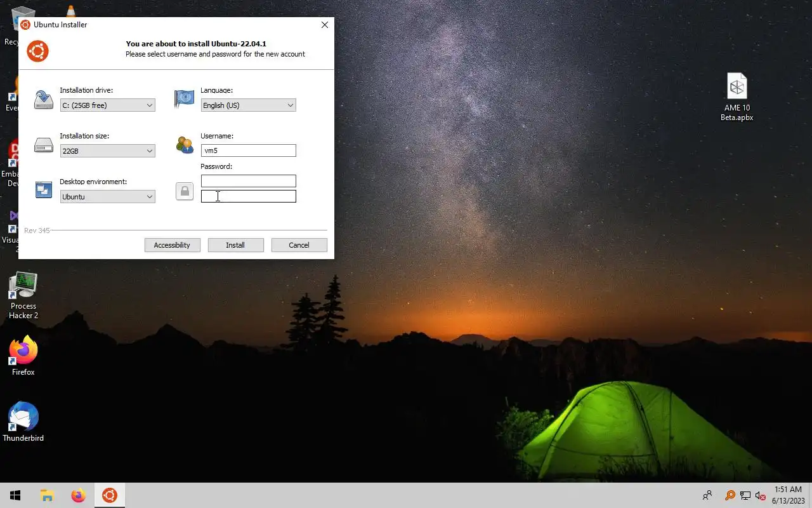Viewport: 812px width, 508px height.
Task: Click the Cancel button
Action: 299,245
